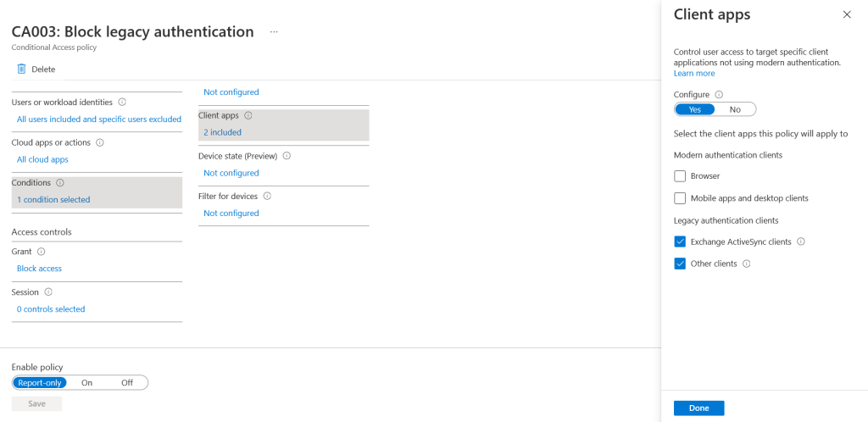This screenshot has height=422, width=868.
Task: Close the Client apps panel
Action: pos(847,14)
